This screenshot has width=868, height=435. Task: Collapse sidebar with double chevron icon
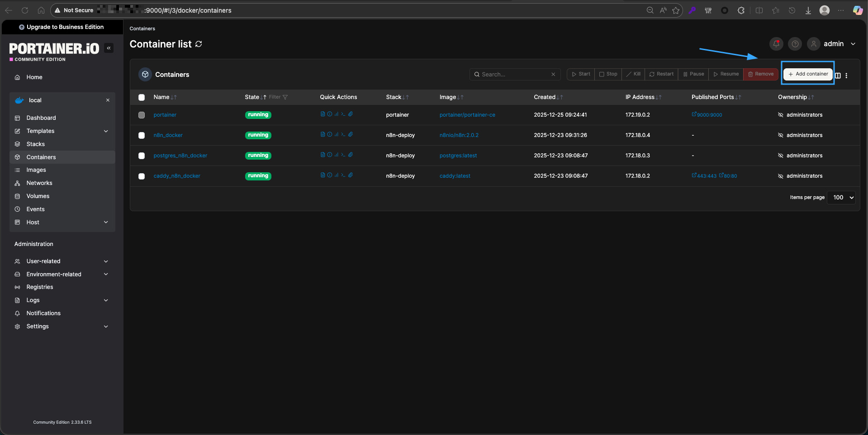pyautogui.click(x=109, y=48)
